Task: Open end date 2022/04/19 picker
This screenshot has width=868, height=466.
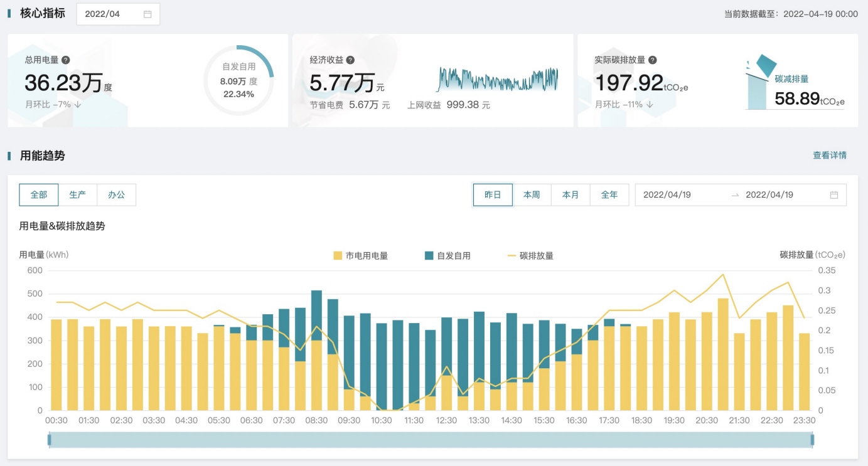Action: 769,195
